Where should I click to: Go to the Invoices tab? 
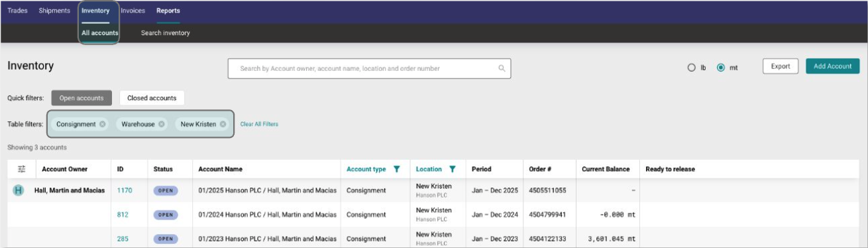coord(133,11)
